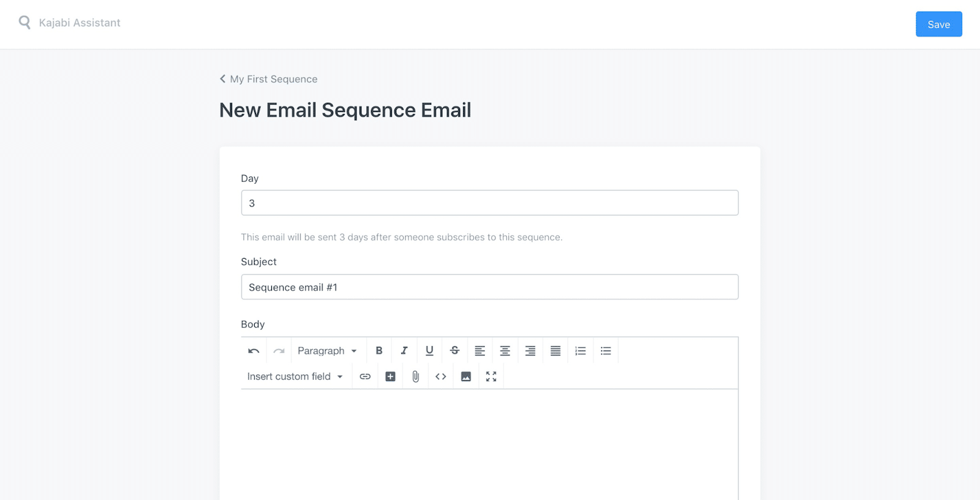Open the source code view

(440, 376)
